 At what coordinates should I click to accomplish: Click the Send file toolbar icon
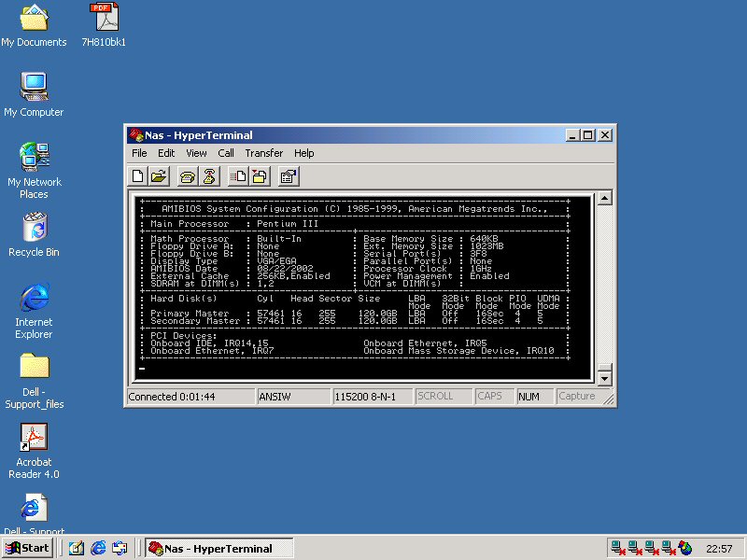point(238,176)
